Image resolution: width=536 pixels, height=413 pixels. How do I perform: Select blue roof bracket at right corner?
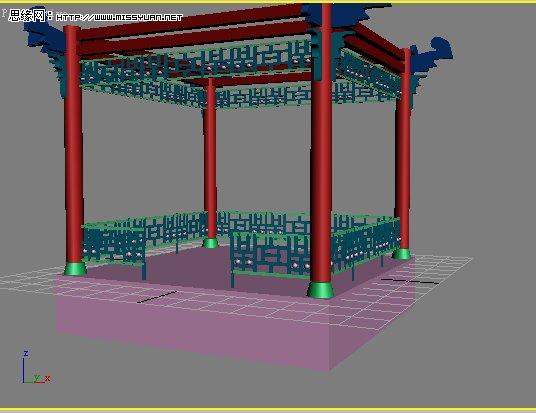(432, 55)
